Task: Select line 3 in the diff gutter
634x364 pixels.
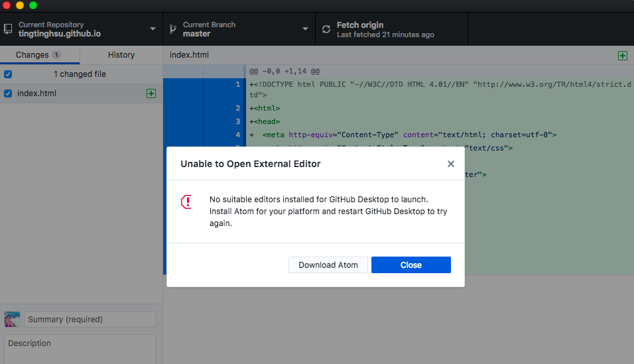Action: (x=237, y=121)
